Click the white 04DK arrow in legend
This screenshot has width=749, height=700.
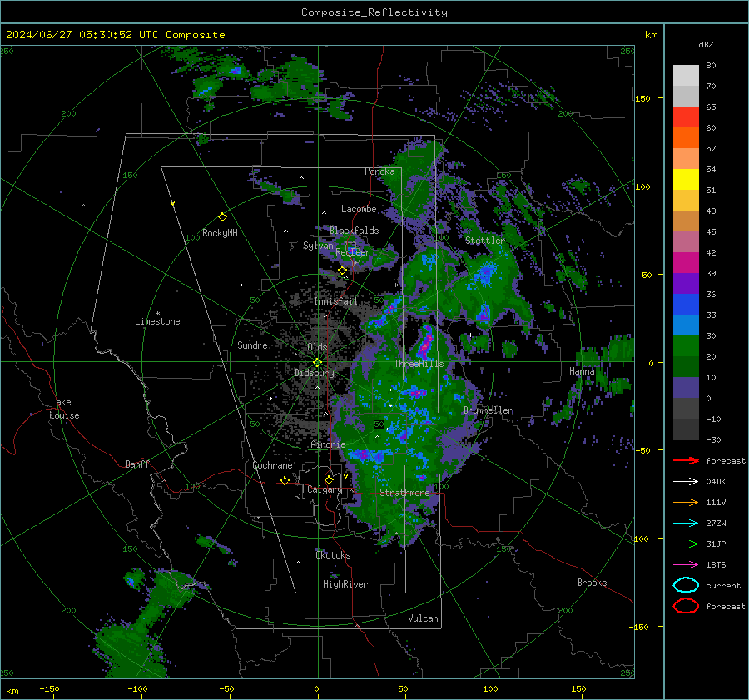tap(686, 481)
